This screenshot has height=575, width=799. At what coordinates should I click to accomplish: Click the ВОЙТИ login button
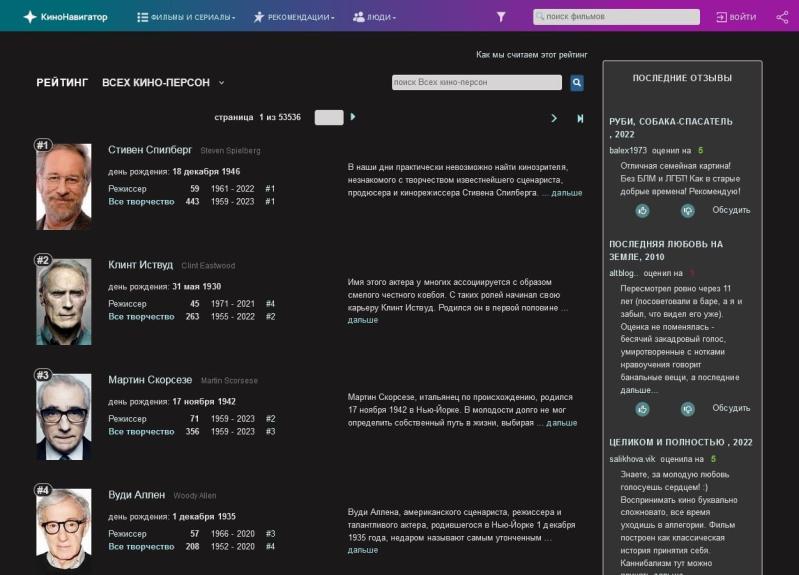click(736, 17)
